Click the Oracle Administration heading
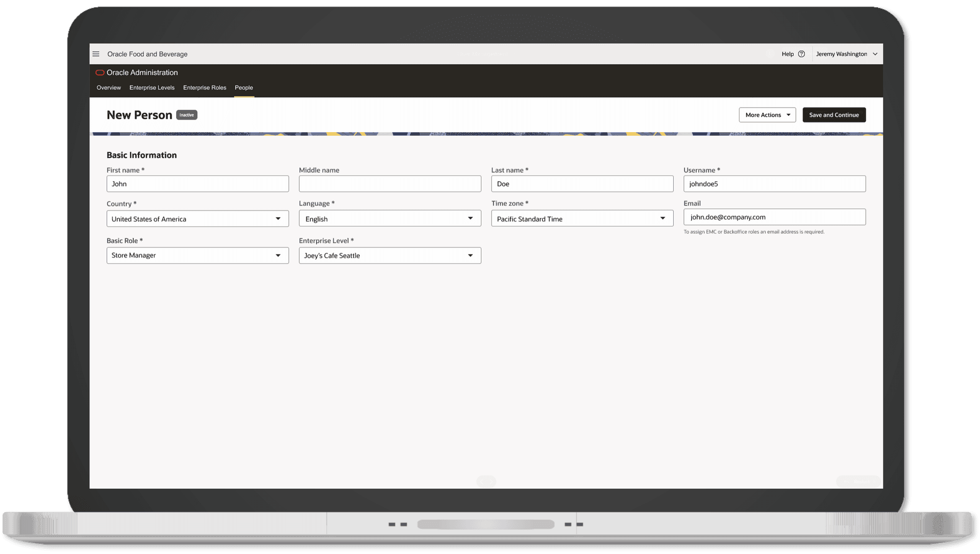This screenshot has height=554, width=980. coord(142,72)
